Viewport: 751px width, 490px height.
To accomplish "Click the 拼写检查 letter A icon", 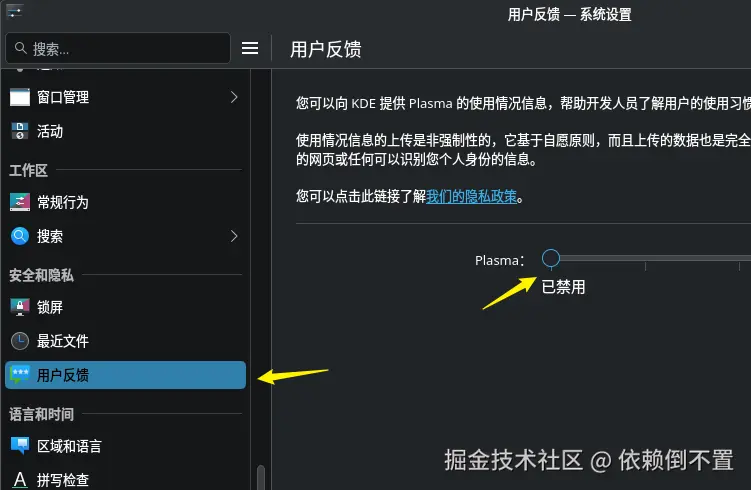I will point(20,479).
